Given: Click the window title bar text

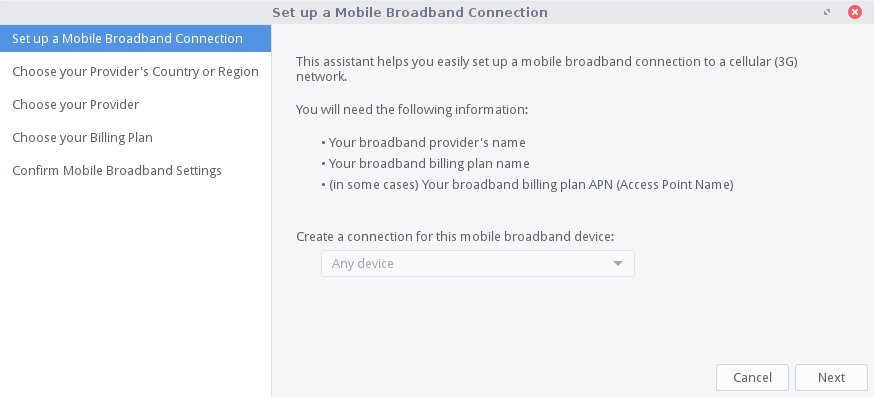Looking at the screenshot, I should [410, 12].
